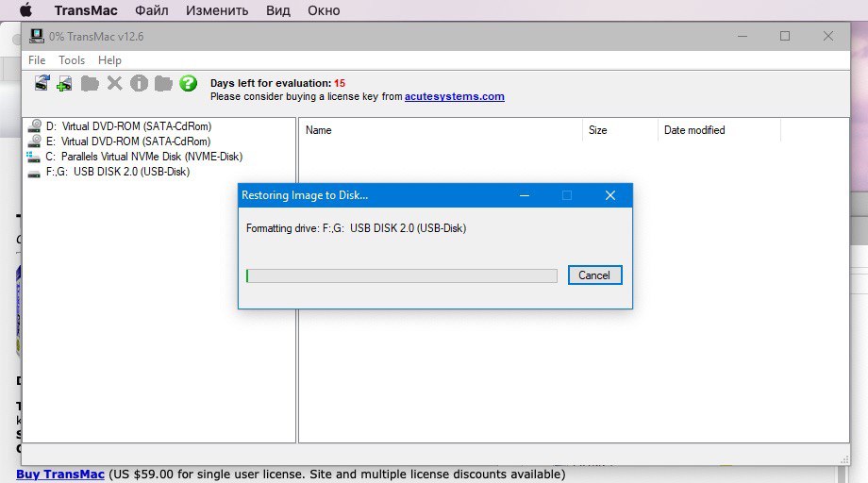Close the Restoring Image to Disk dialog

[x=610, y=195]
